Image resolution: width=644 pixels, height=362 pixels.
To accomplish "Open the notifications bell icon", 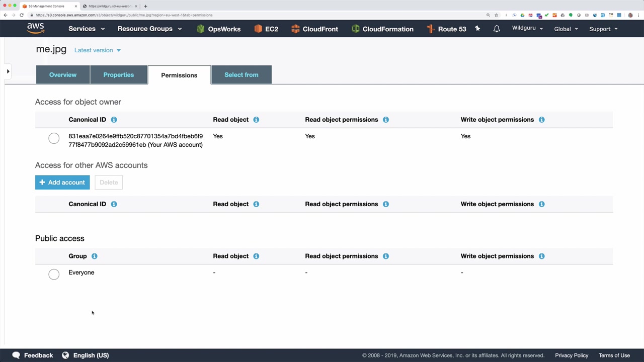I will [497, 29].
